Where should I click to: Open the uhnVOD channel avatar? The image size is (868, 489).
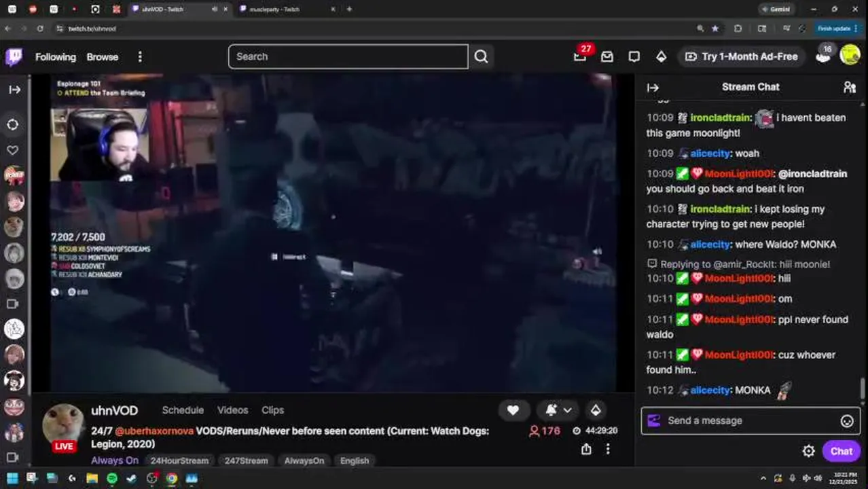(x=63, y=424)
